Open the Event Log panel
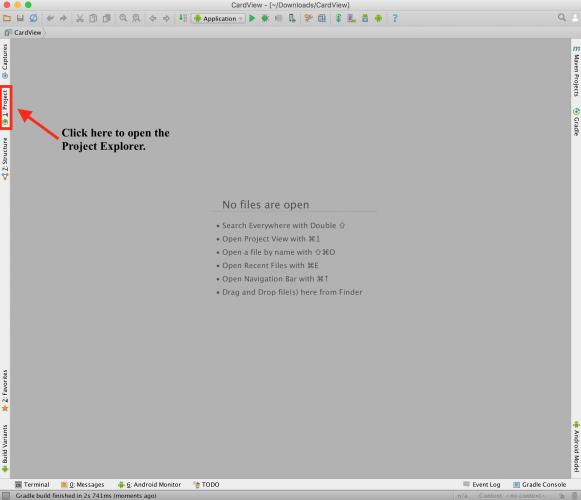Viewport: 581px width, 500px height. (482, 484)
